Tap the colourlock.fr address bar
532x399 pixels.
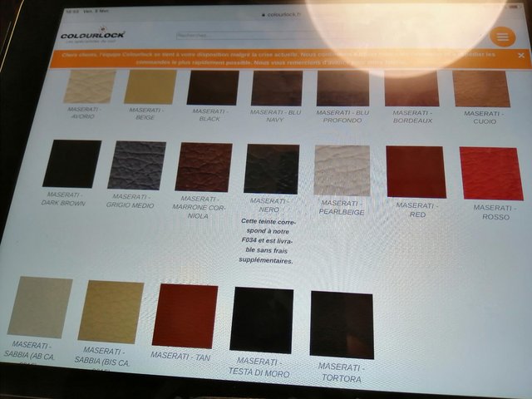281,15
